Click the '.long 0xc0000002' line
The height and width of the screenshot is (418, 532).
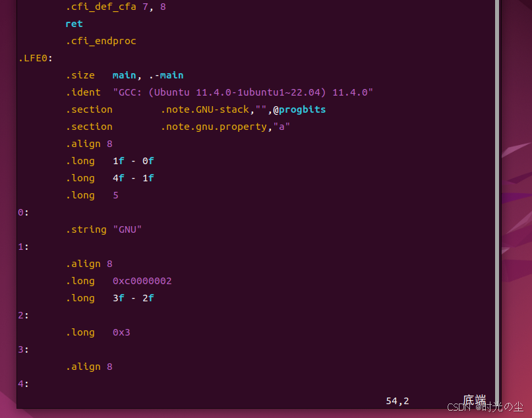pyautogui.click(x=119, y=281)
